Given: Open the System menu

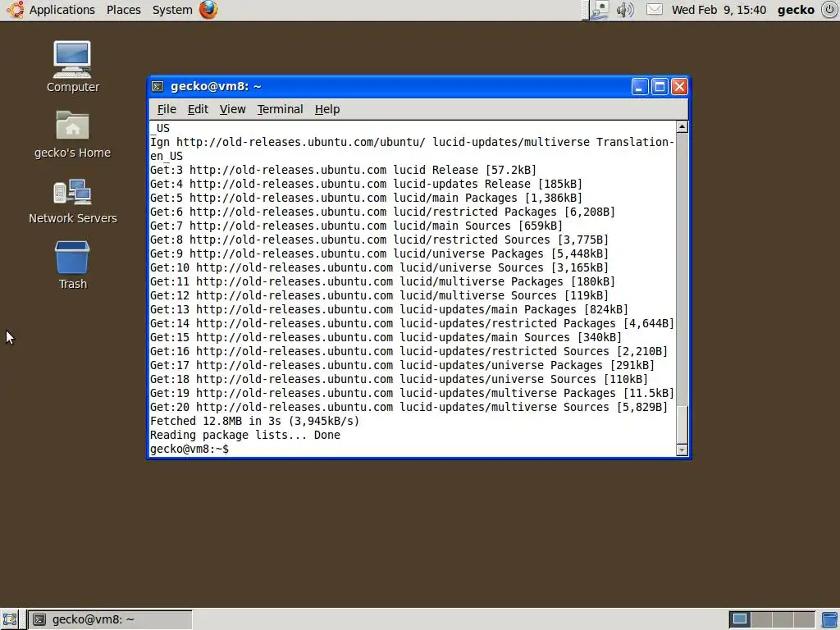Looking at the screenshot, I should (172, 10).
